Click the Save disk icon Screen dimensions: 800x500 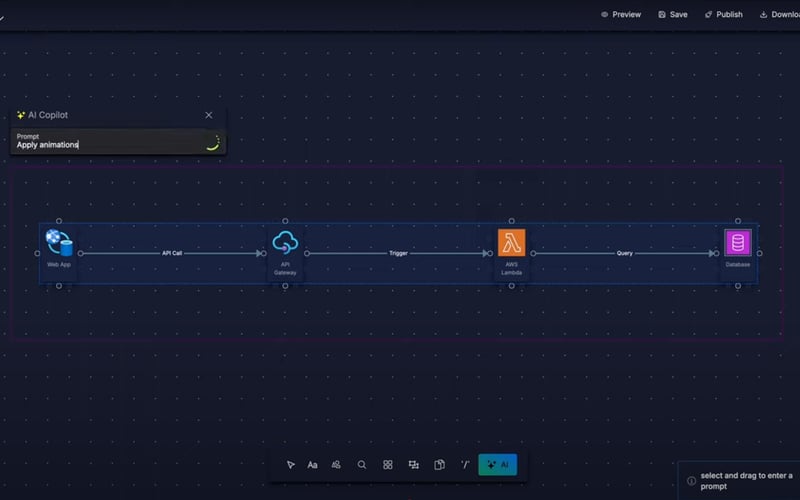pyautogui.click(x=662, y=14)
